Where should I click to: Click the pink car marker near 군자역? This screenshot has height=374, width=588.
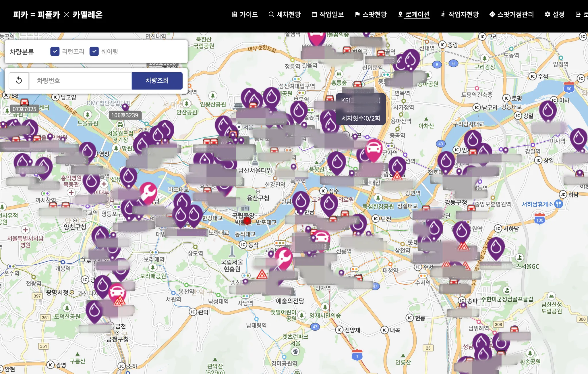pyautogui.click(x=373, y=149)
